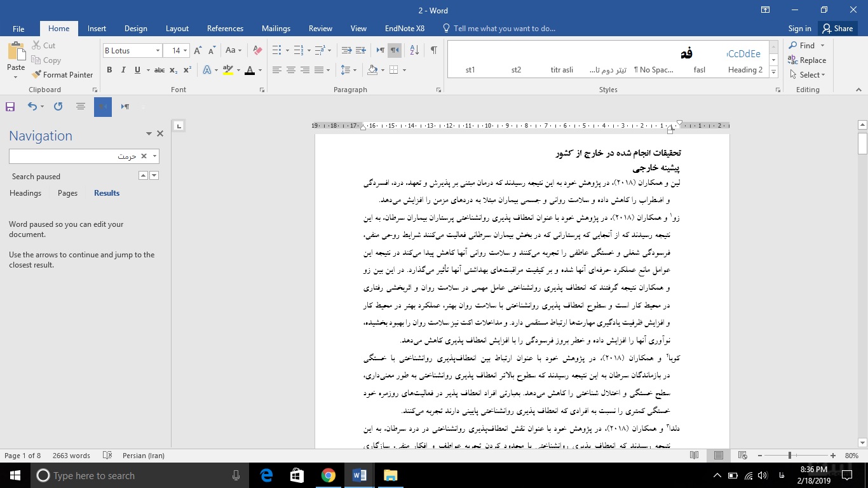868x488 pixels.
Task: Show Headings in the Navigation pane
Action: coord(25,193)
